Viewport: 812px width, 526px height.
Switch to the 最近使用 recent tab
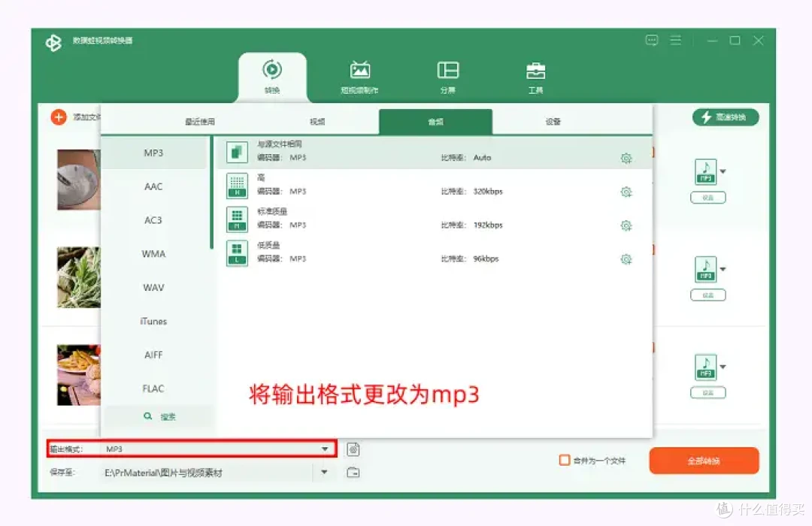[200, 122]
